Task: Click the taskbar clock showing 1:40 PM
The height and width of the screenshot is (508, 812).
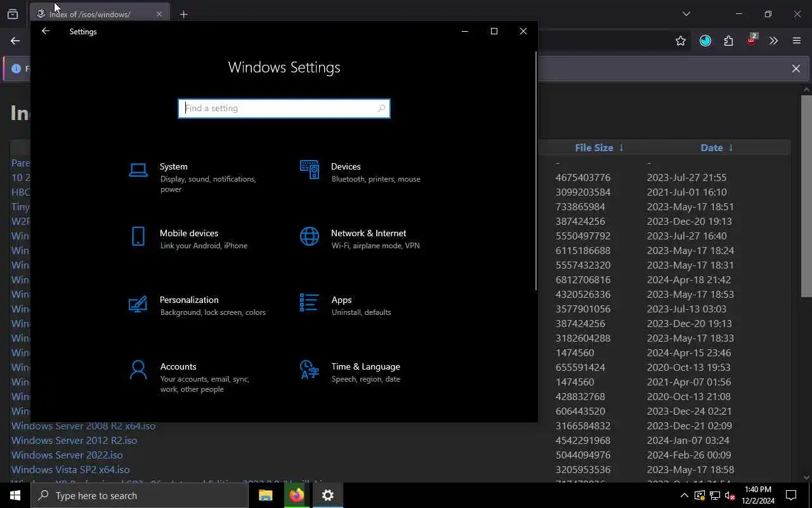Action: point(758,495)
